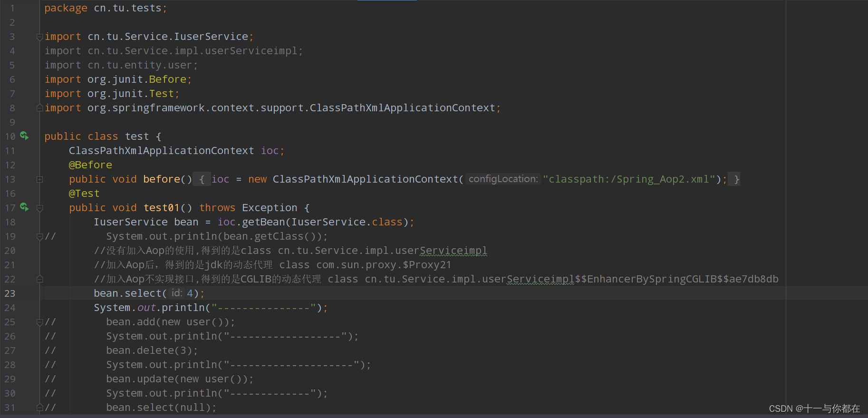Click the commented bean.add(new user()) line
868x418 pixels.
[170, 322]
